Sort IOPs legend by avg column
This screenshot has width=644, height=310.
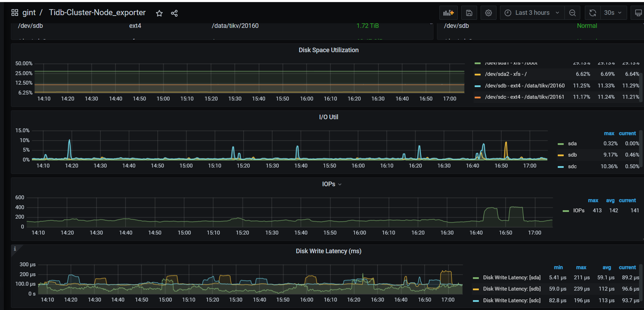coord(610,200)
